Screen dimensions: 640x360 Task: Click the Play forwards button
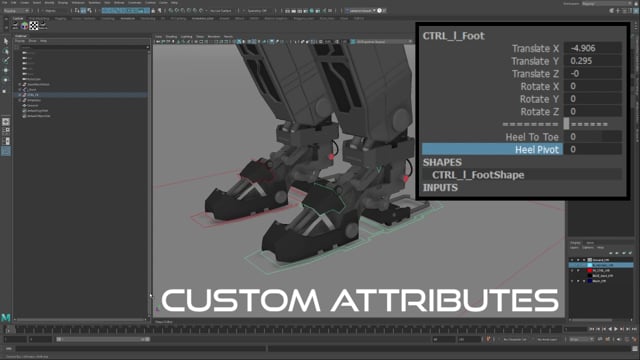[x=616, y=329]
